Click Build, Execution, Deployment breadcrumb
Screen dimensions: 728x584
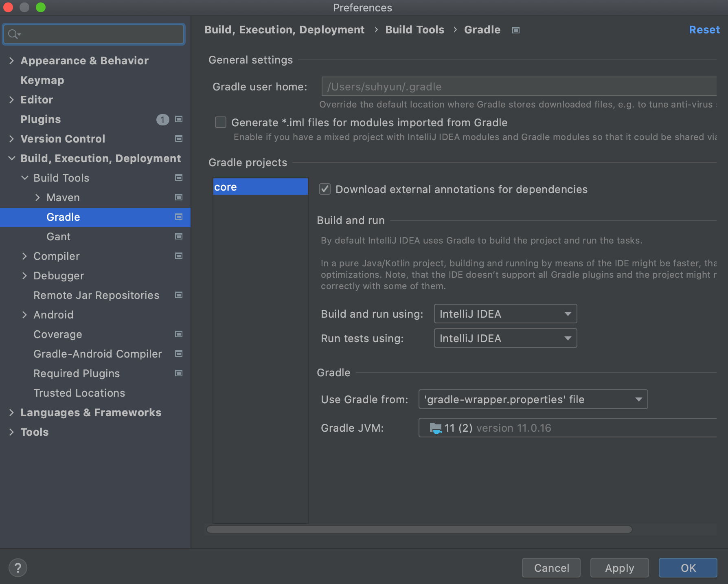pyautogui.click(x=285, y=30)
